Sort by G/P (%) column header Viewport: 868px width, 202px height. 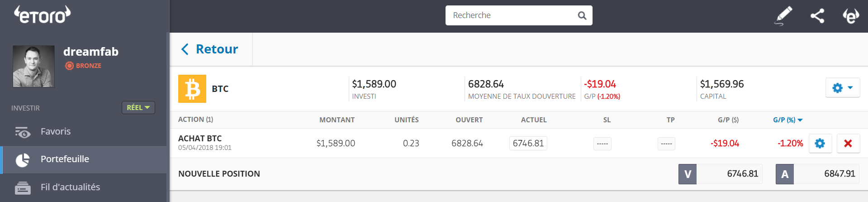[x=787, y=120]
